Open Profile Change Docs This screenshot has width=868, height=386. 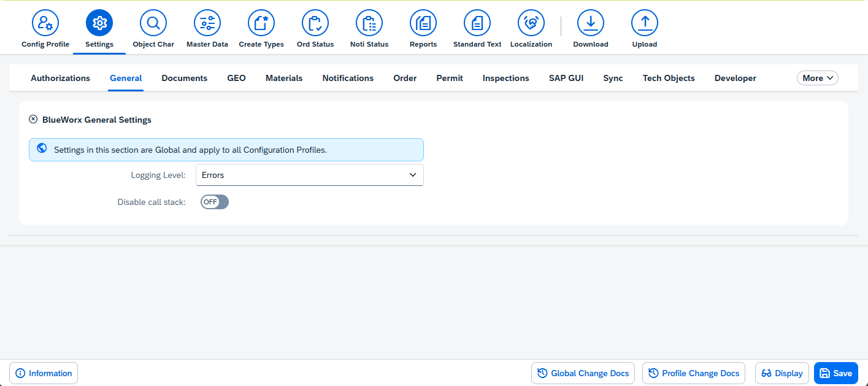[x=694, y=373]
